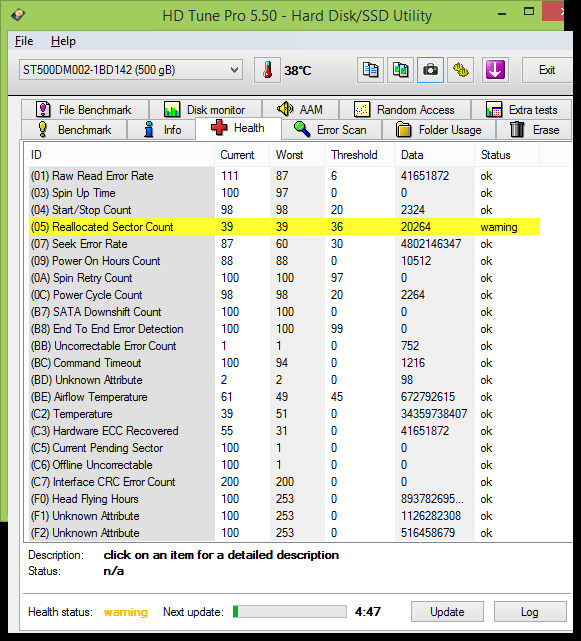
Task: Switch to the Random Access tab
Action: [404, 110]
